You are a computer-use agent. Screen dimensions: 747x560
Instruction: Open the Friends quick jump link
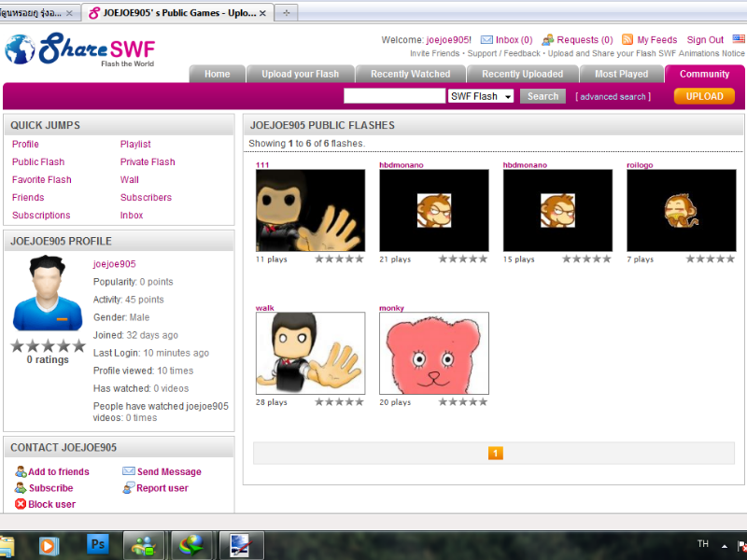[28, 197]
